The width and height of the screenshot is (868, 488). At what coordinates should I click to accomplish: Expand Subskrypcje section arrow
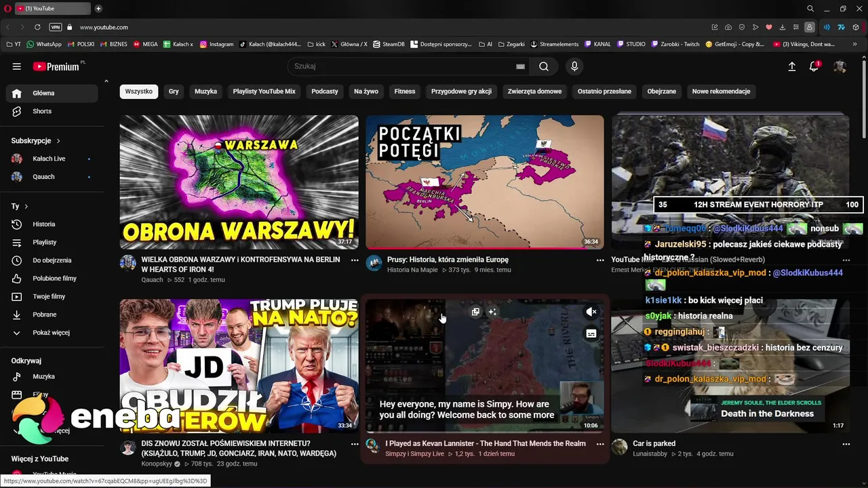58,141
